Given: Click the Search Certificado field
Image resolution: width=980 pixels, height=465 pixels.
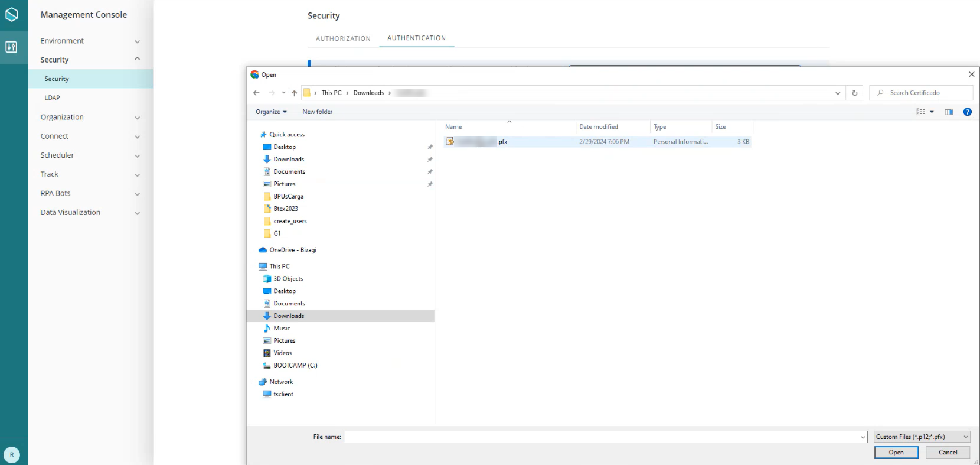Looking at the screenshot, I should pyautogui.click(x=921, y=93).
